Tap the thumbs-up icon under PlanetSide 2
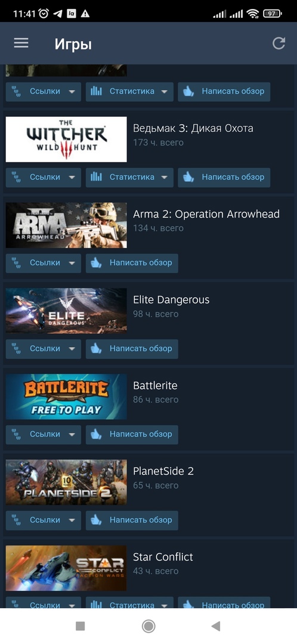 [x=96, y=520]
